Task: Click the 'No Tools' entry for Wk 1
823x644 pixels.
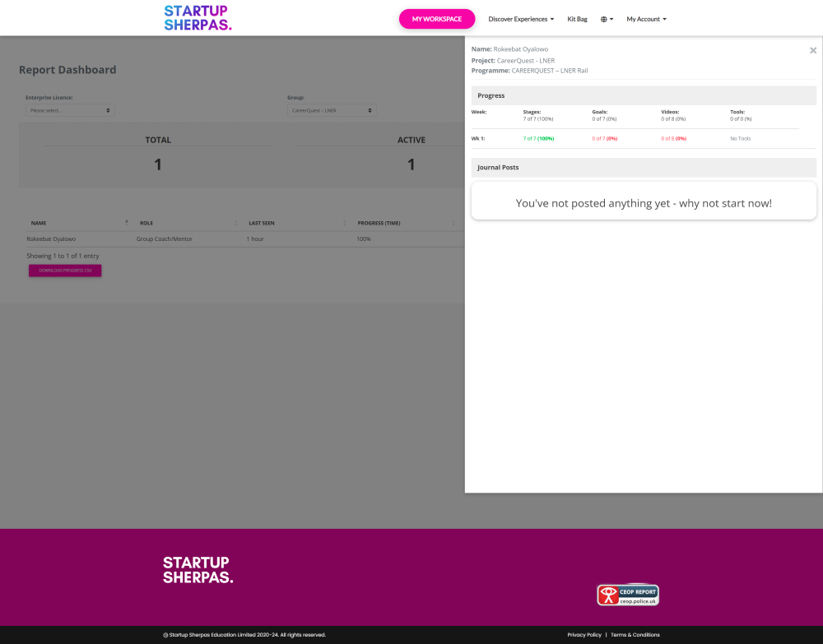Action: 740,138
